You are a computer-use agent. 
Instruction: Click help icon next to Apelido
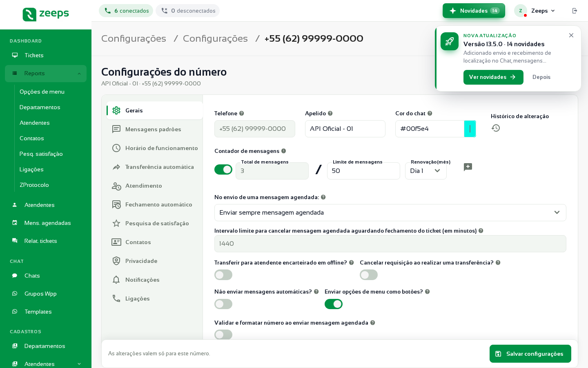pyautogui.click(x=330, y=113)
